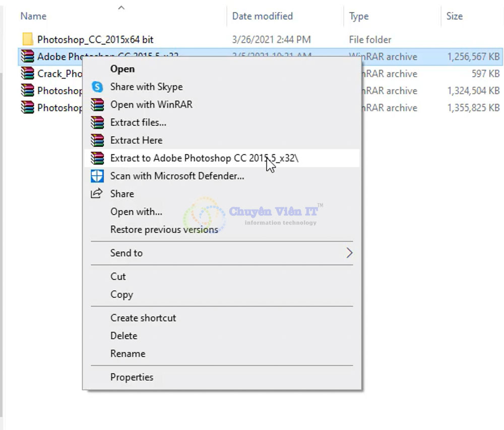Screen dimensions: 504x430
Task: Click WinRAR icon beside Extract files...
Action: point(97,122)
